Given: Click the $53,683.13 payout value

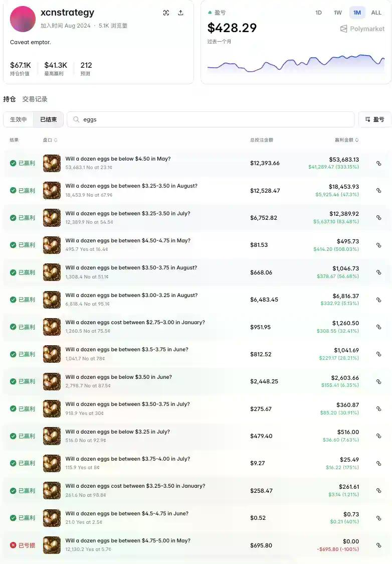Looking at the screenshot, I should (344, 160).
